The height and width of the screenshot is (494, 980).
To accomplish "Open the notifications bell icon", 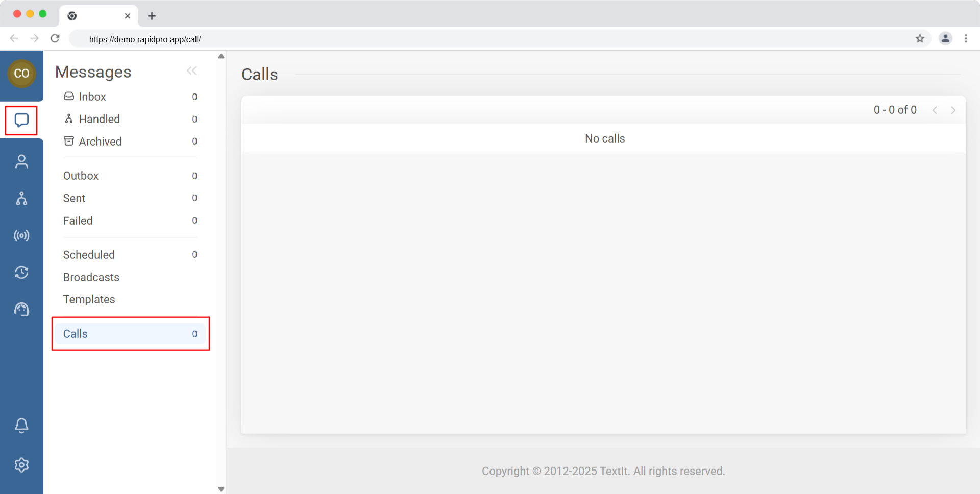I will pyautogui.click(x=21, y=425).
